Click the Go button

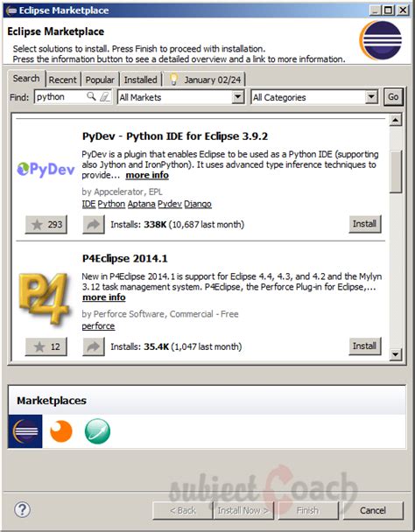(393, 97)
